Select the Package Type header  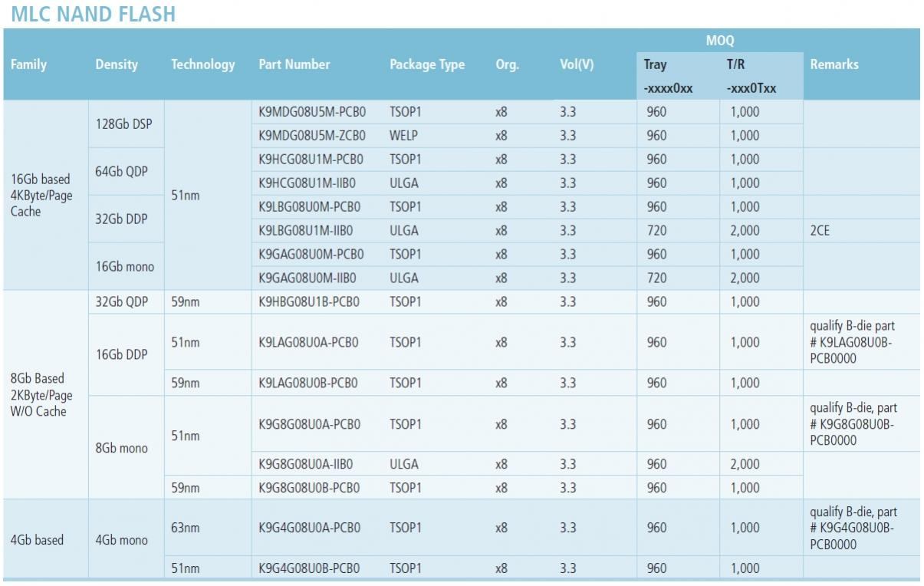[x=427, y=64]
